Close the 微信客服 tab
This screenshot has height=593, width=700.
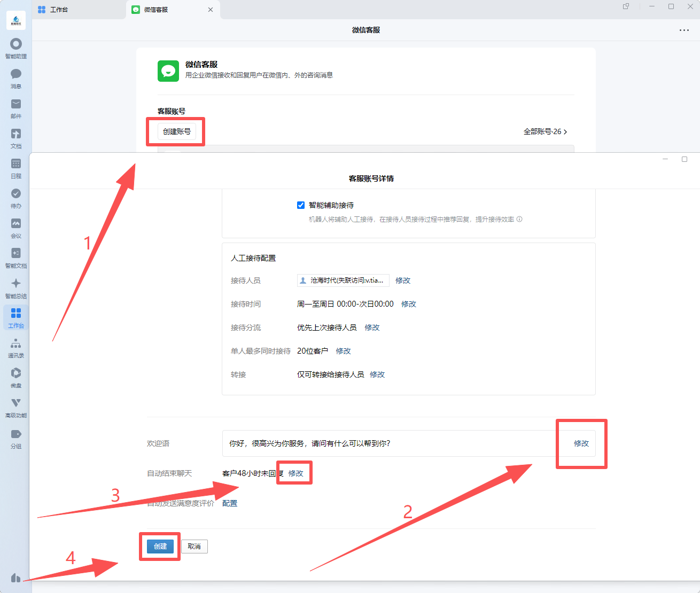[x=211, y=10]
